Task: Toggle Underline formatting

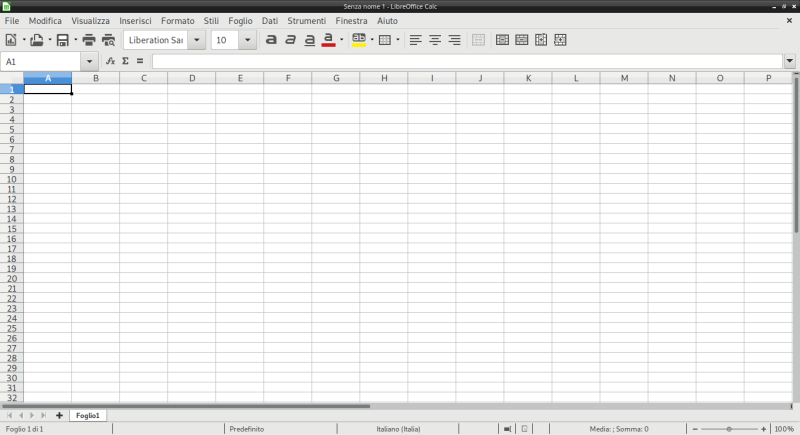Action: 310,40
